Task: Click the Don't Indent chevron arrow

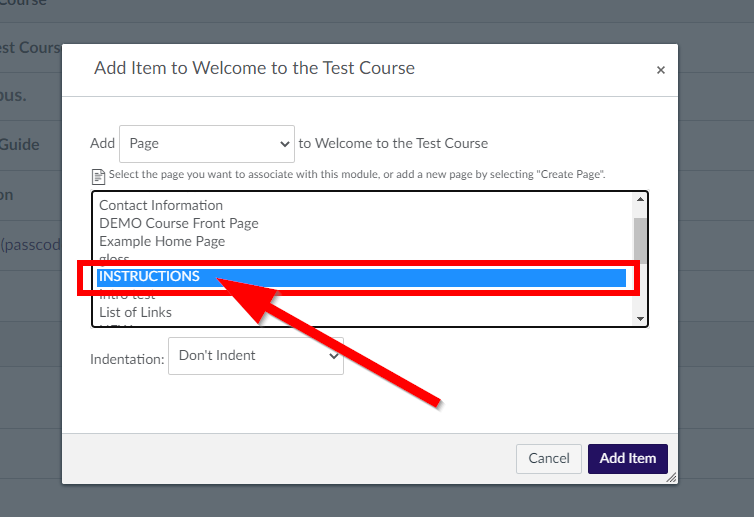Action: point(333,356)
